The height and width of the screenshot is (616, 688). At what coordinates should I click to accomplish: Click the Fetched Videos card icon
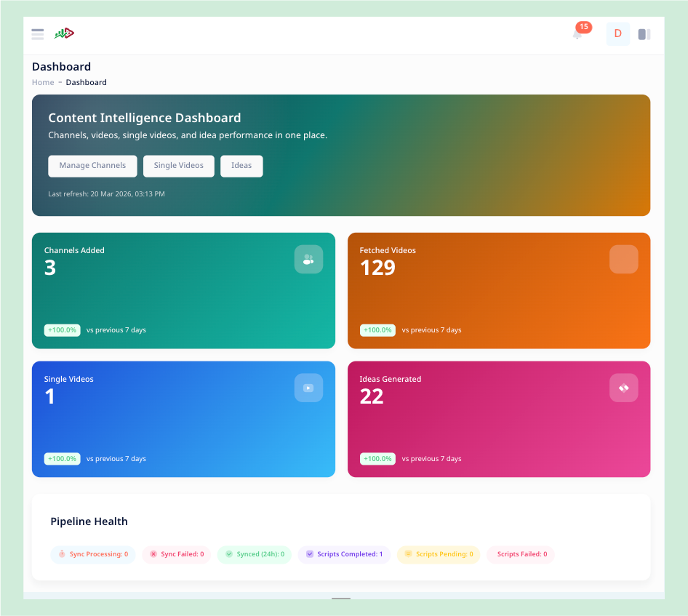point(623,260)
